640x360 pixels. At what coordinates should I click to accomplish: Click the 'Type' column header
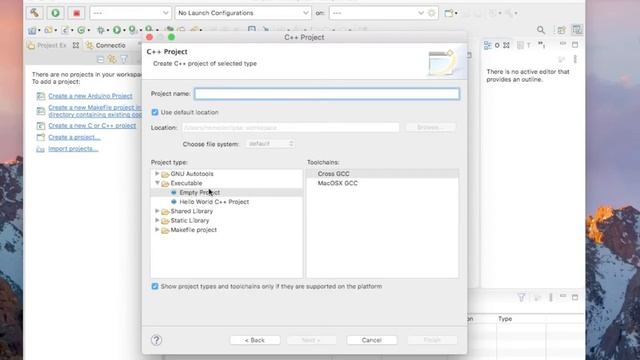[x=505, y=319]
